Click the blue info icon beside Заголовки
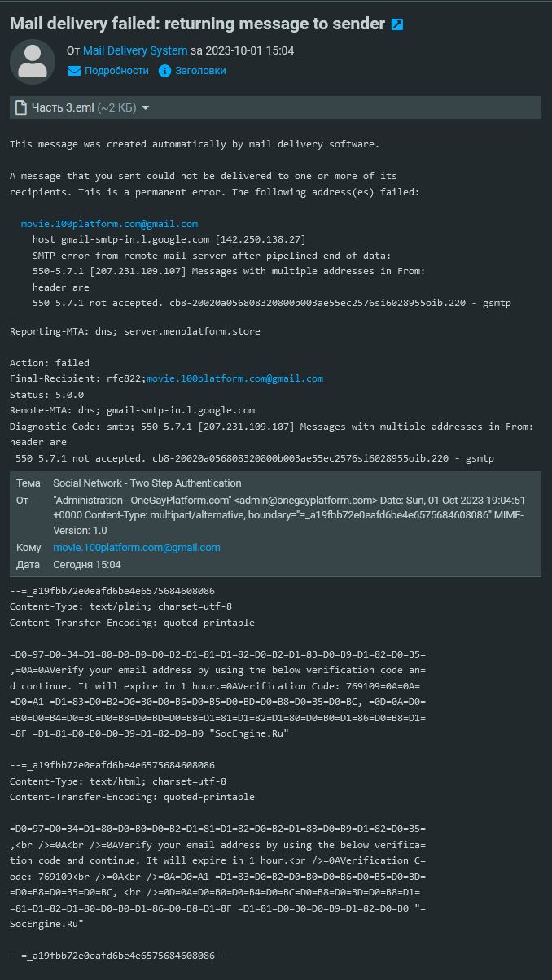552x980 pixels. tap(165, 71)
